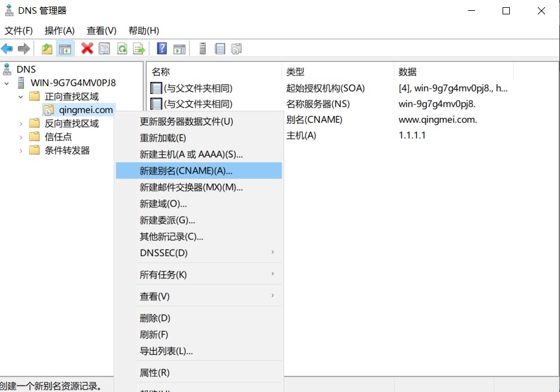Expand the 反向查找区域 folder
Screen dimensions: 560x392
click(x=21, y=124)
